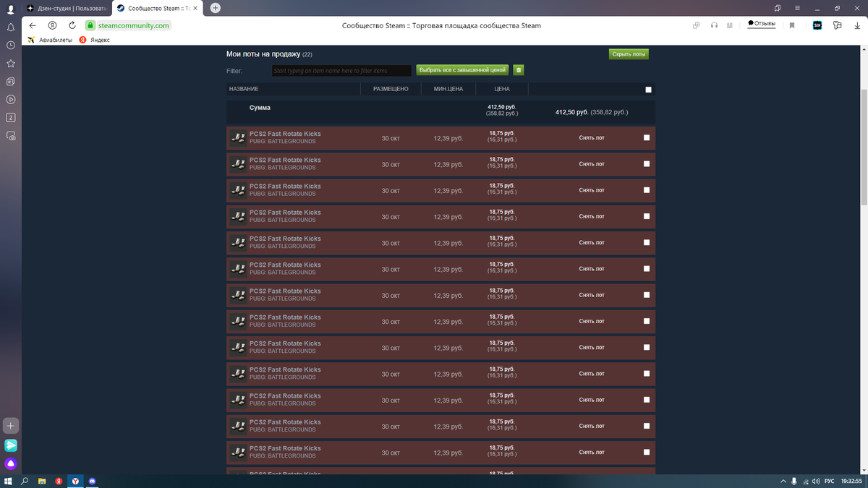
Task: Open File Explorer from the taskbar
Action: [42, 481]
